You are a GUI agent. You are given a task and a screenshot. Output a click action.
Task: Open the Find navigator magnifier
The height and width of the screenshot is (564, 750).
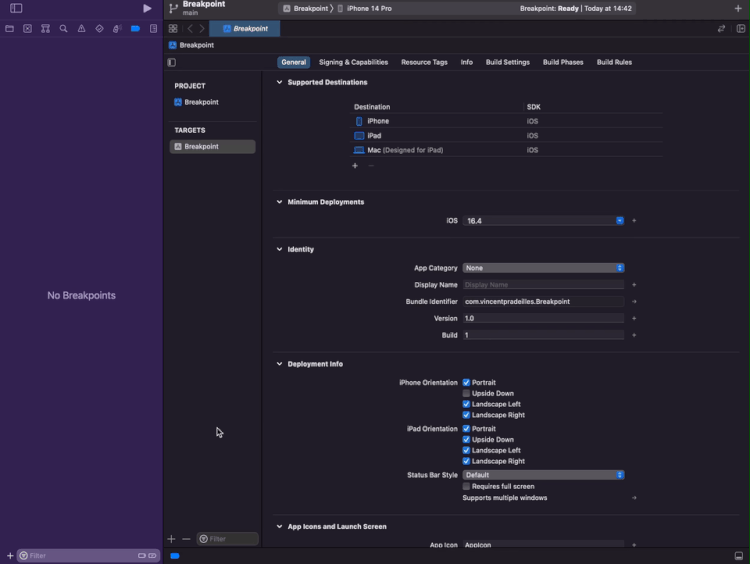point(63,29)
